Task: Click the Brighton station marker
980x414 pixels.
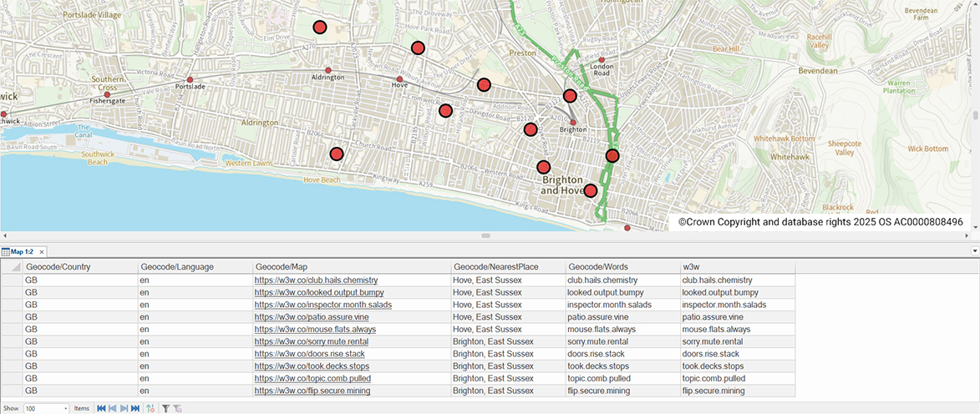Action: click(573, 123)
